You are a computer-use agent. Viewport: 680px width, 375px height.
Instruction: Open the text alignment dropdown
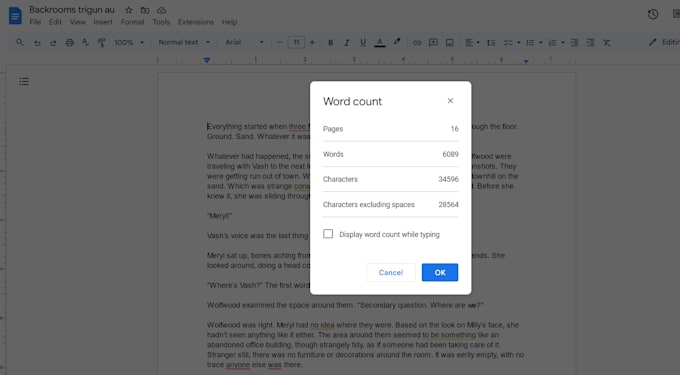[x=472, y=42]
